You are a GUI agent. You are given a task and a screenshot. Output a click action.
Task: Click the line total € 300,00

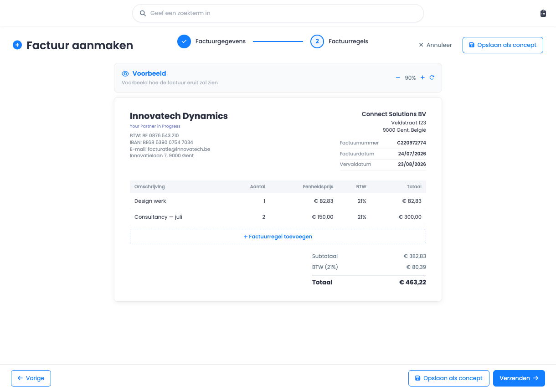(x=410, y=217)
